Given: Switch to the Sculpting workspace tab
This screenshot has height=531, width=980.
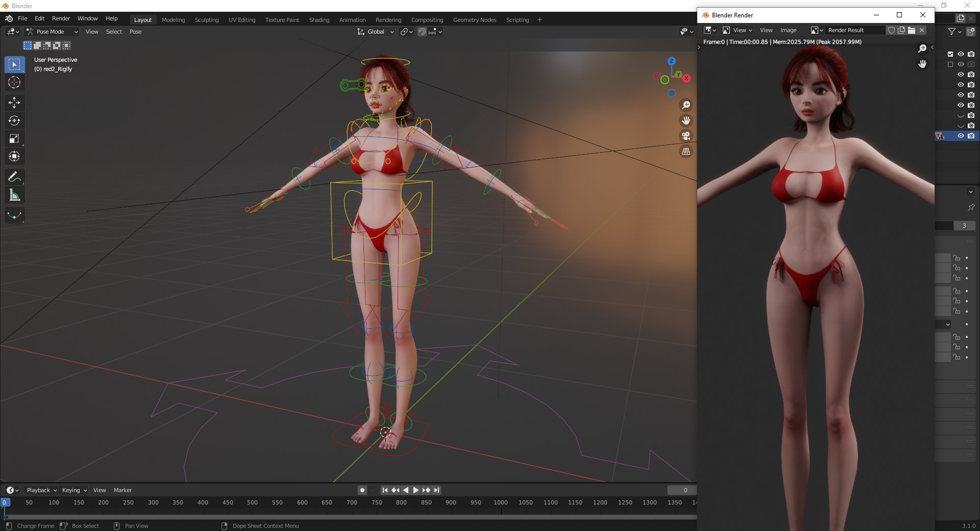Looking at the screenshot, I should [x=207, y=20].
